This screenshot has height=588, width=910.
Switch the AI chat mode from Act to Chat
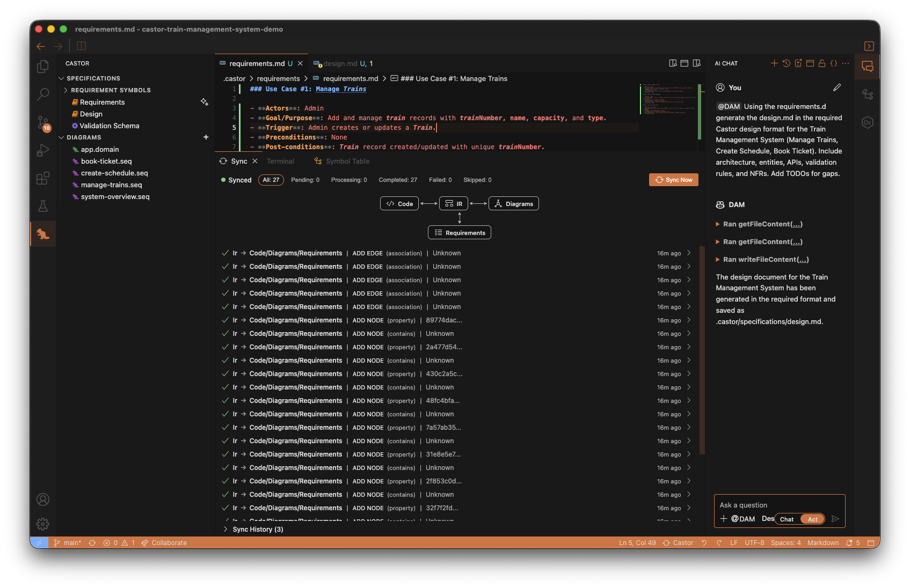787,519
